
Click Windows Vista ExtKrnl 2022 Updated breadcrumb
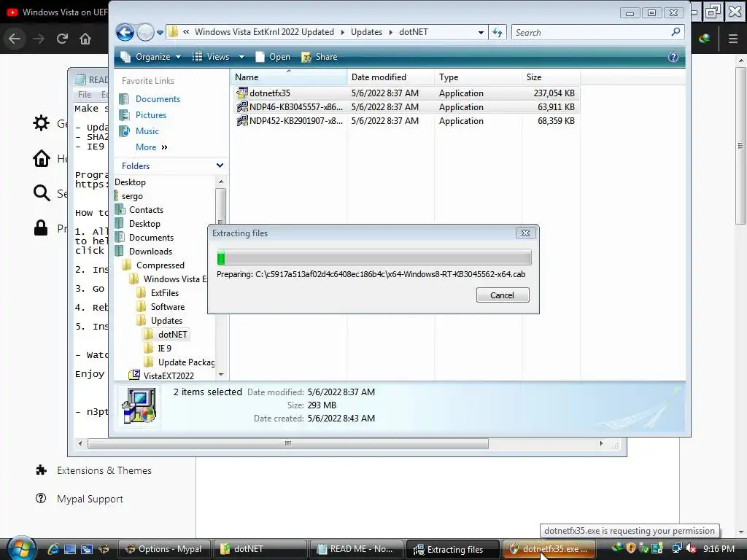coord(264,32)
